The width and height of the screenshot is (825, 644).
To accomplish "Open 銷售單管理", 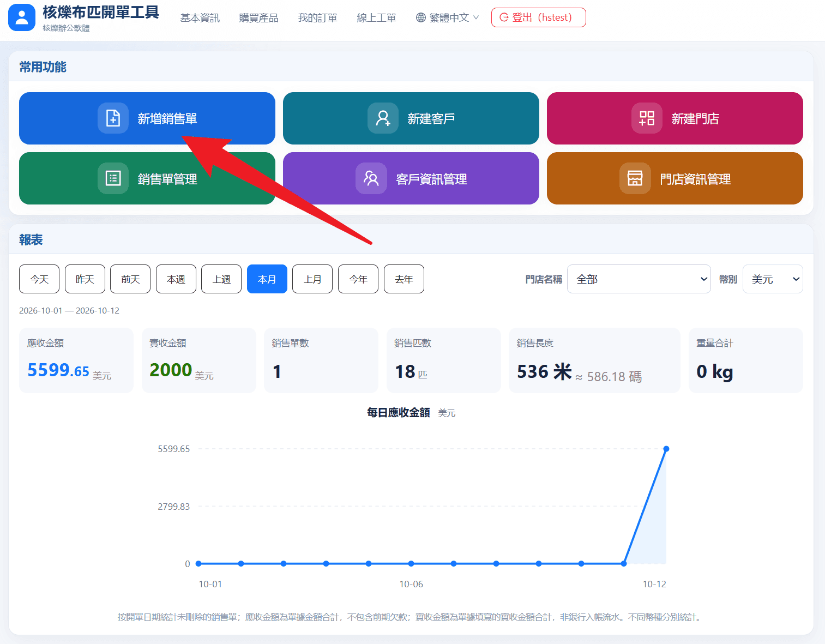I will (x=147, y=178).
